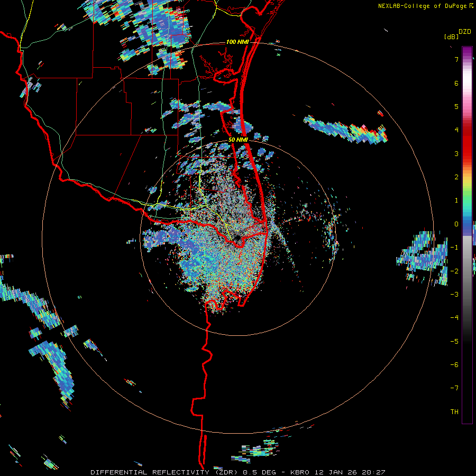476x476 pixels.
Task: Pick the gray -2 dB color bar segment
Action: point(467,271)
